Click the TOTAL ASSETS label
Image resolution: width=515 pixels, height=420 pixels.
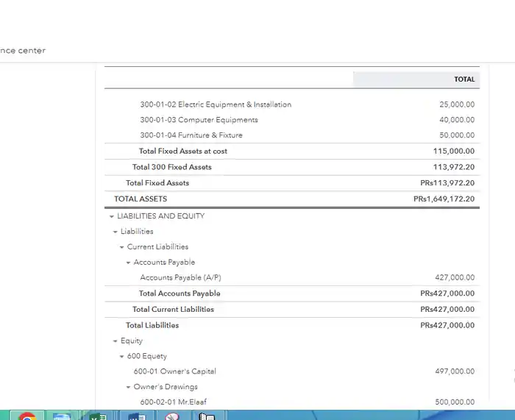coord(141,199)
